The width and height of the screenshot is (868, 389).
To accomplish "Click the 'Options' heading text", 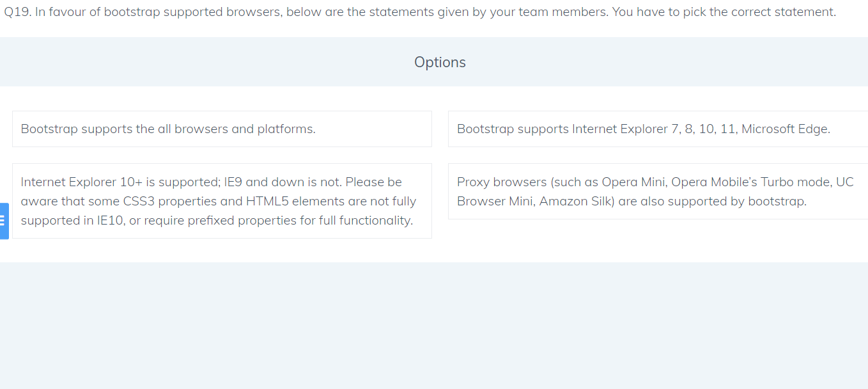I will (440, 62).
